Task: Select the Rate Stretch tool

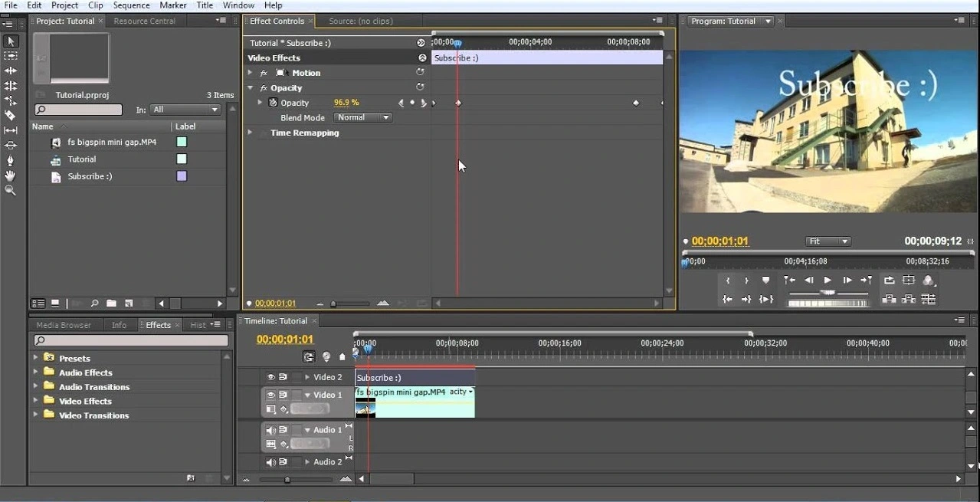Action: [11, 100]
